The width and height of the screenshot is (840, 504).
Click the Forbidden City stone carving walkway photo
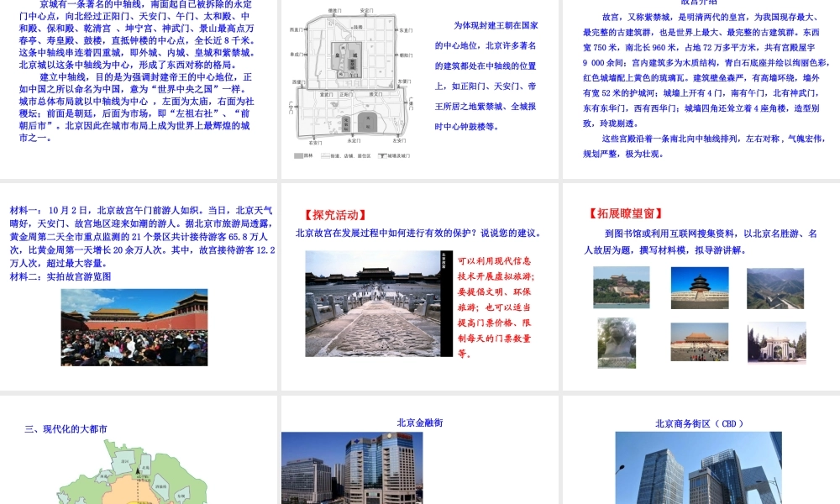pos(379,304)
